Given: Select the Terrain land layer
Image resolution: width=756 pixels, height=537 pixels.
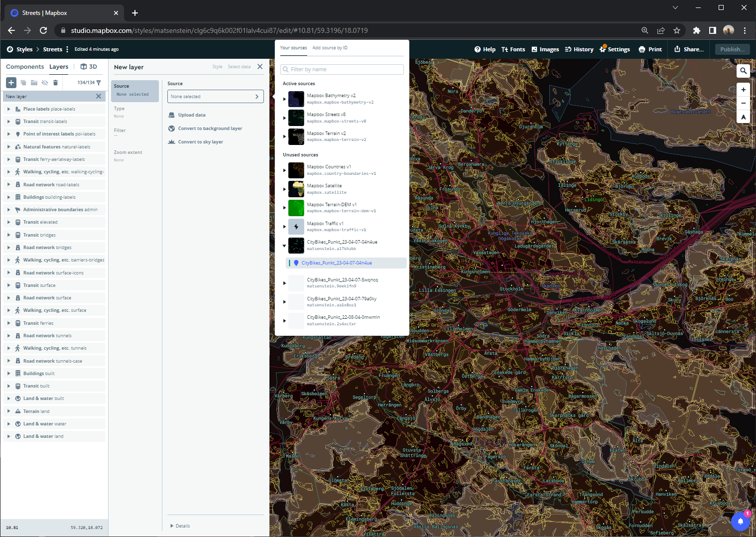Looking at the screenshot, I should [55, 411].
